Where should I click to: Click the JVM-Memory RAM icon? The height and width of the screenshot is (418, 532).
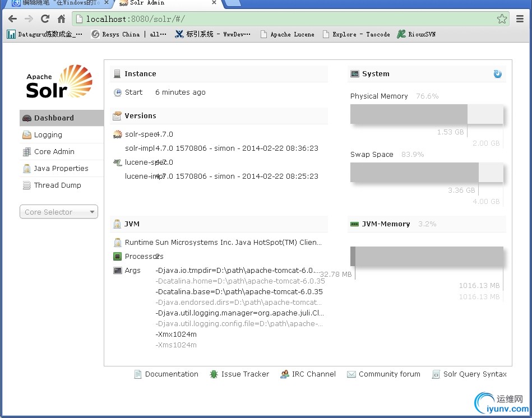pyautogui.click(x=354, y=224)
